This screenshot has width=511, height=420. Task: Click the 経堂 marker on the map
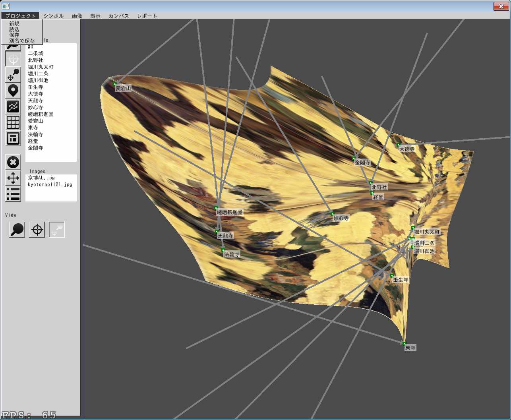pos(372,193)
